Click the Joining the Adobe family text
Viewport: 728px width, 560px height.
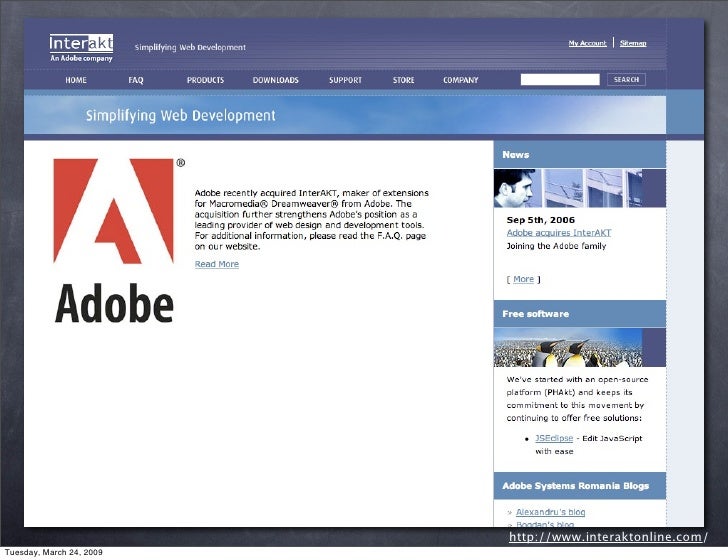(x=556, y=246)
